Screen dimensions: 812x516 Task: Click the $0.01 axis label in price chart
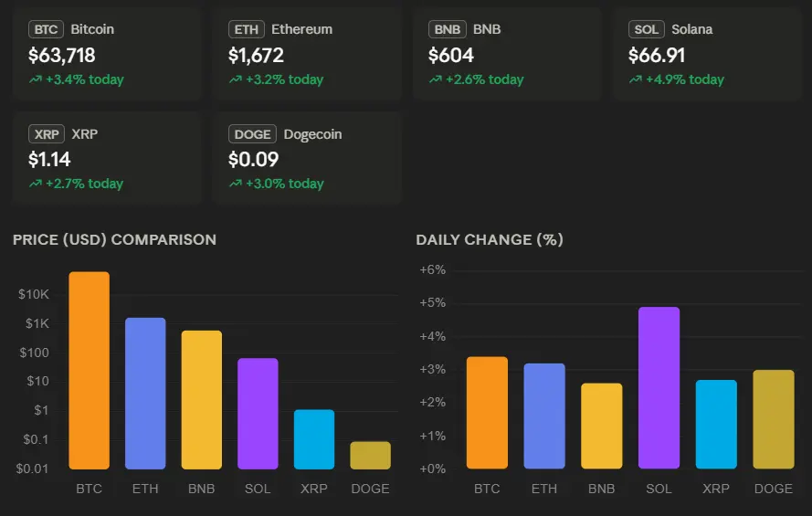point(32,469)
